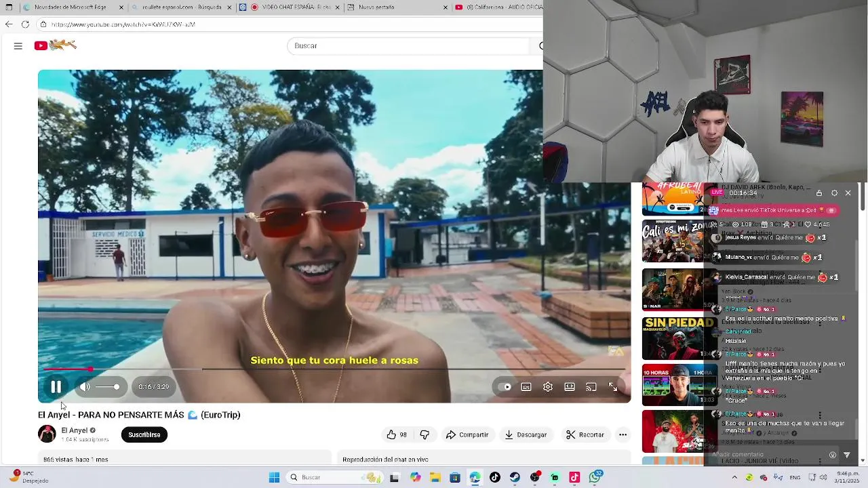Image resolution: width=868 pixels, height=488 pixels.
Task: Switch to roullete espanol.com search tab
Action: tap(181, 7)
